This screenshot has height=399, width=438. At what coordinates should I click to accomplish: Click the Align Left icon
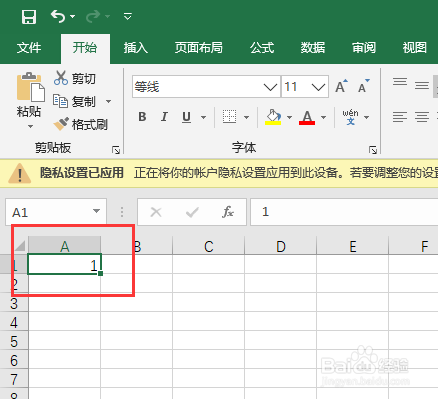click(400, 117)
